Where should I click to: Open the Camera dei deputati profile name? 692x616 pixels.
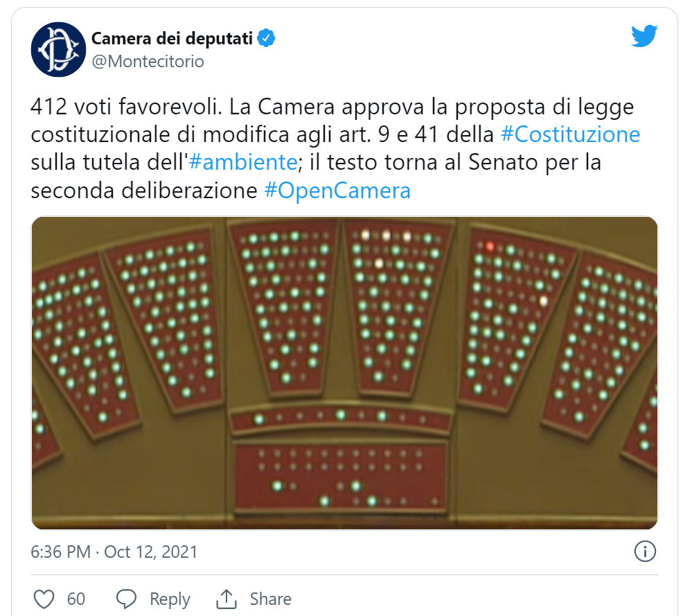[172, 38]
